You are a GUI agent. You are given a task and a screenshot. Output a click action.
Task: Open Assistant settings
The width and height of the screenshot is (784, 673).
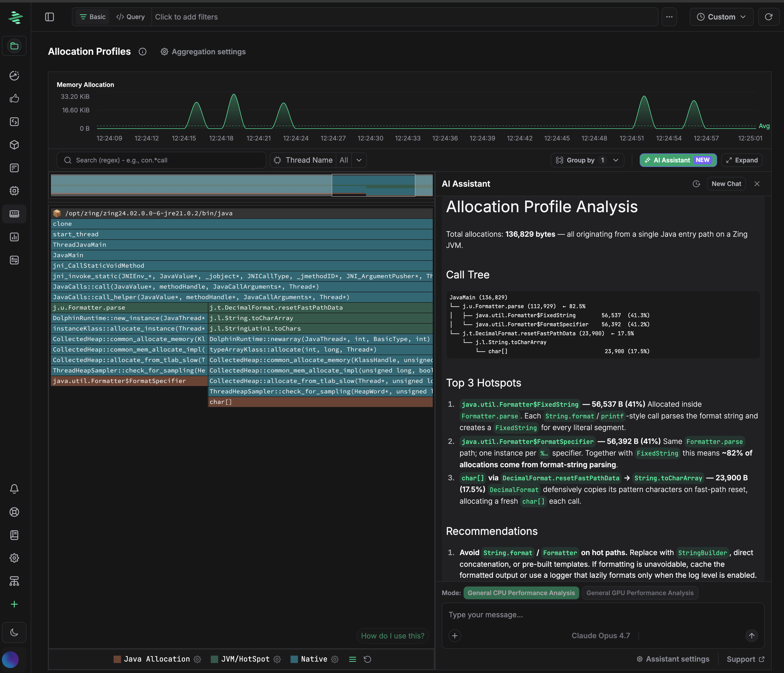click(x=673, y=659)
